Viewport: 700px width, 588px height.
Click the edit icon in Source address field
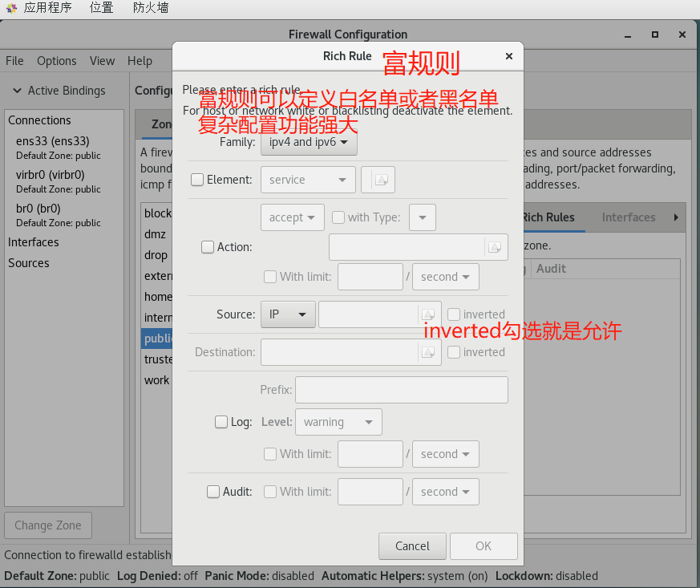428,314
